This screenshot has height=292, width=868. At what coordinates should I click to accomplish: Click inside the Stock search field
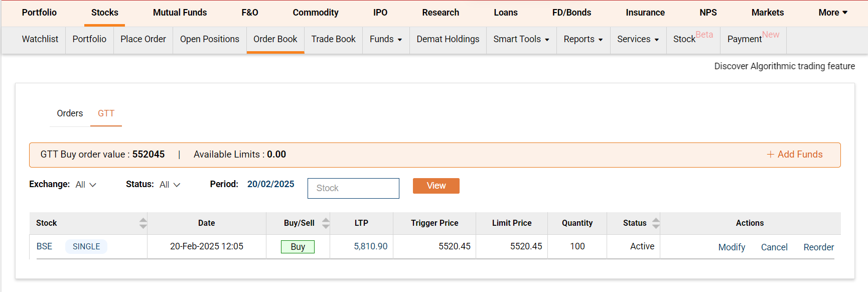pyautogui.click(x=353, y=188)
